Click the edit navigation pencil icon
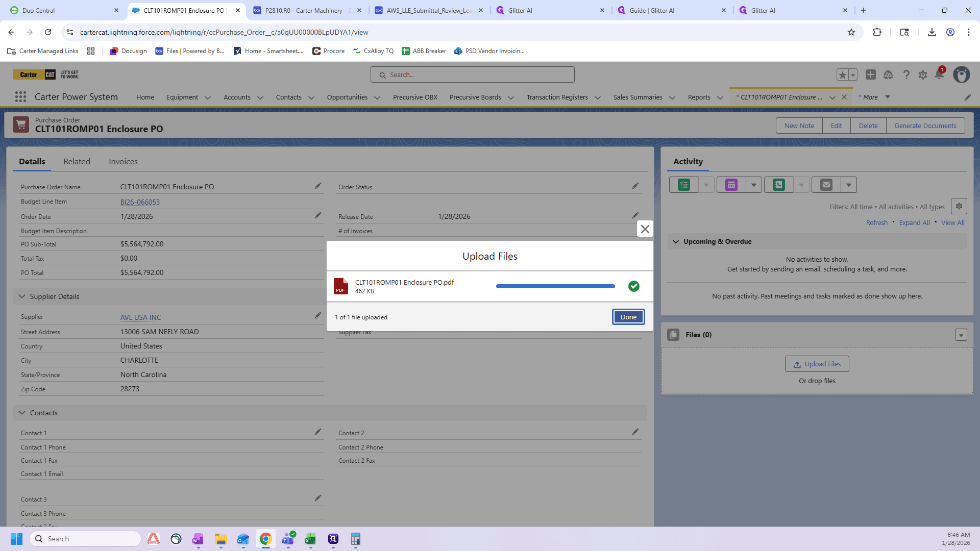 [968, 97]
